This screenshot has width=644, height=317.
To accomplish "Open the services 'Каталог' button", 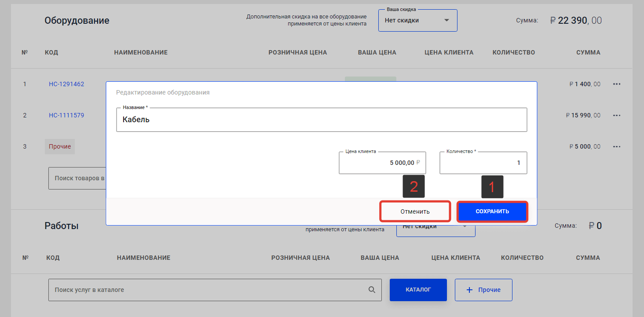I will [x=418, y=290].
